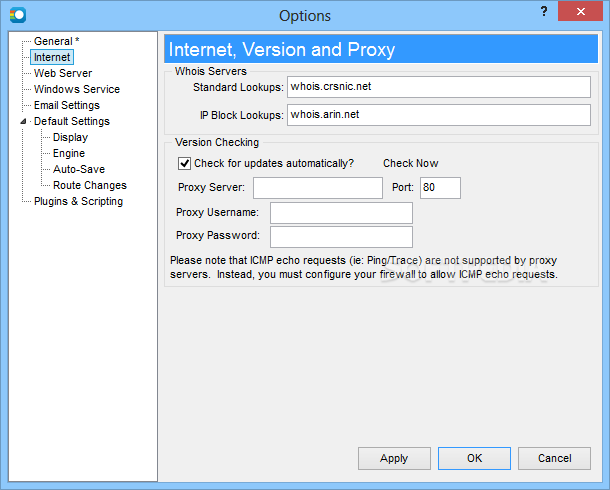Open the help question mark button

(544, 12)
